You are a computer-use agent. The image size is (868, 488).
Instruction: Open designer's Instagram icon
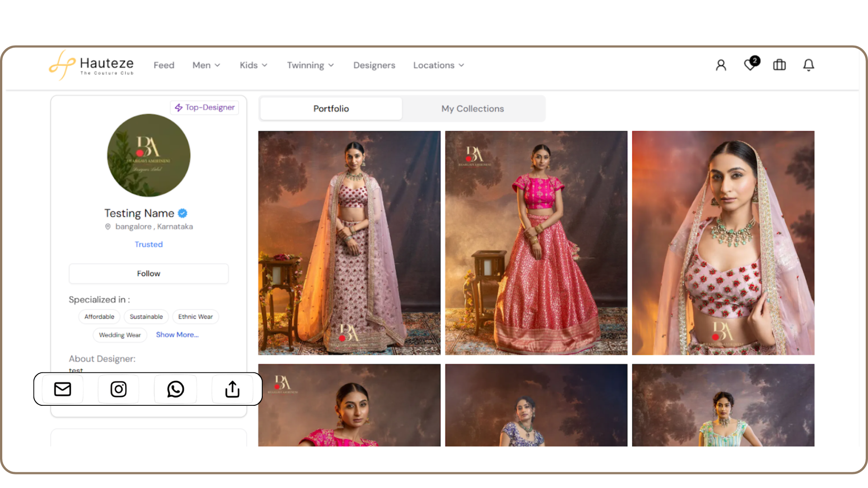pyautogui.click(x=118, y=389)
